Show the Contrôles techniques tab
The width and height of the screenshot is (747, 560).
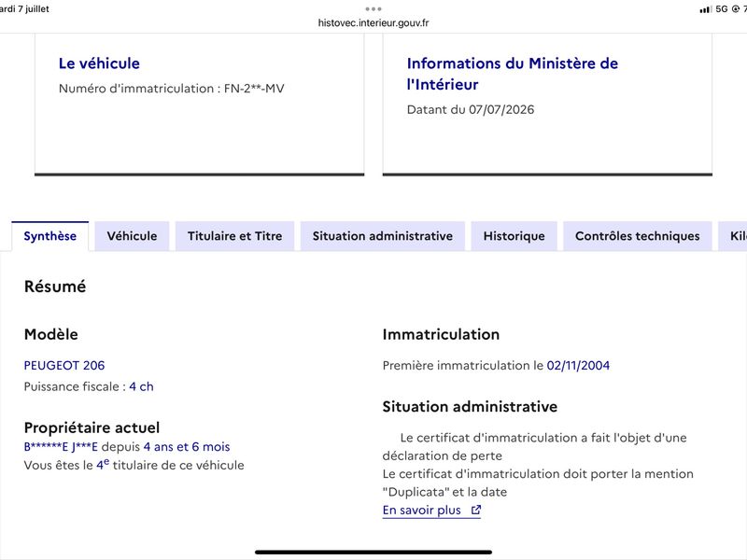(x=638, y=236)
